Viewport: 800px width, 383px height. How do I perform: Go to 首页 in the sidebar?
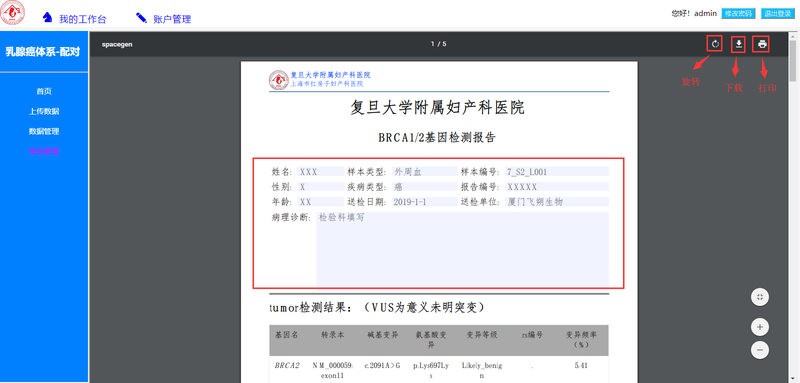pos(44,91)
